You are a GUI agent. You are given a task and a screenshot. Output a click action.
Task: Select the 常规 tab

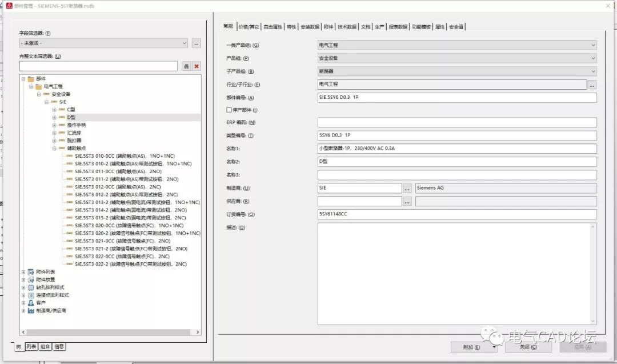pos(228,26)
